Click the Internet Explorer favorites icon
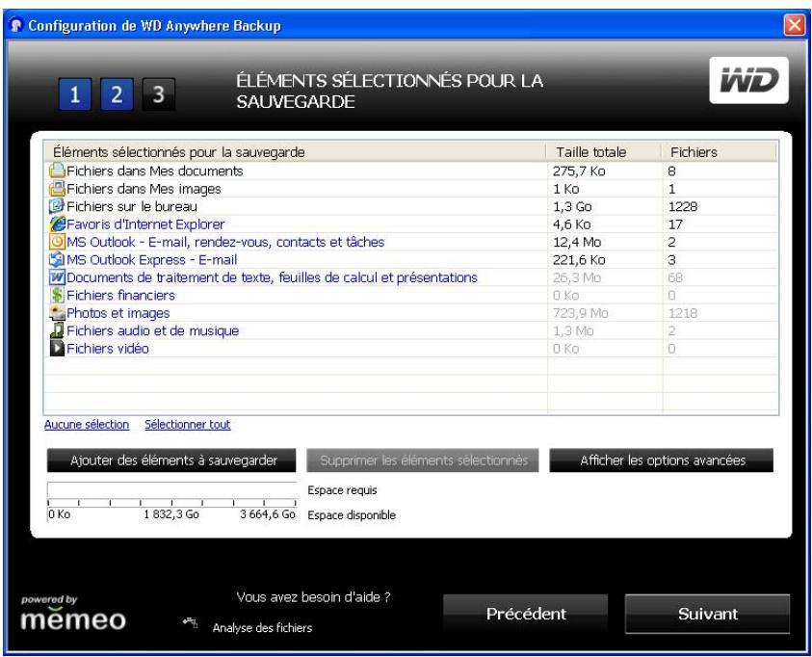 click(x=57, y=224)
